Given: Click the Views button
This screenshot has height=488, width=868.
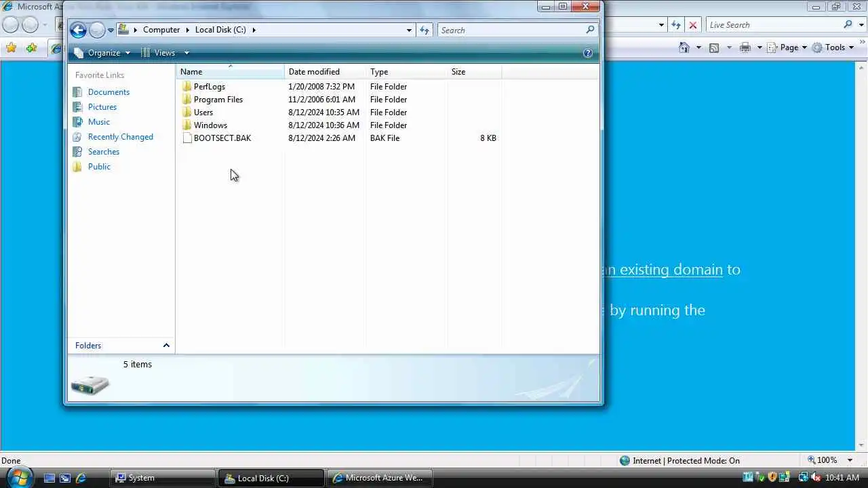Looking at the screenshot, I should point(158,53).
